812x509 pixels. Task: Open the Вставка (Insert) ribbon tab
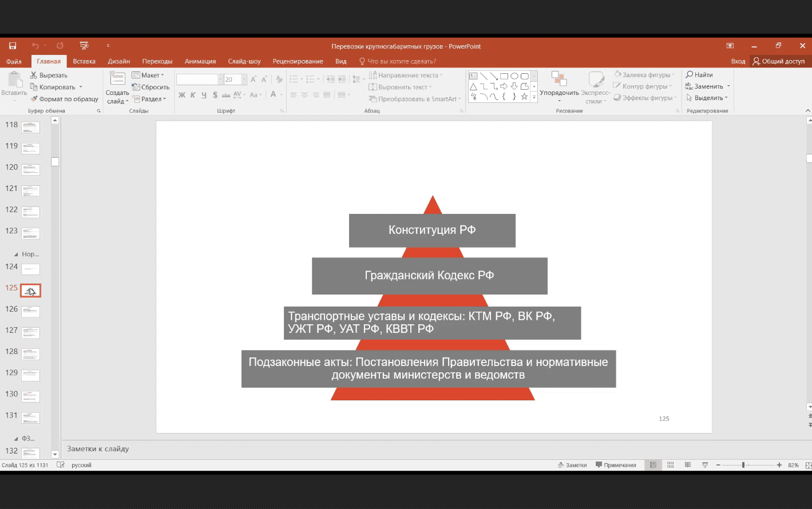(x=84, y=61)
